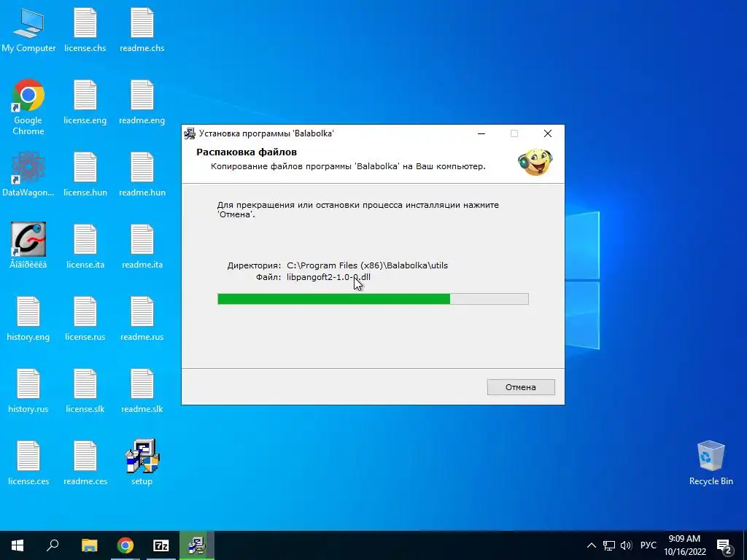Image resolution: width=747 pixels, height=560 pixels.
Task: Switch to Chrome in the taskbar
Action: pos(125,545)
